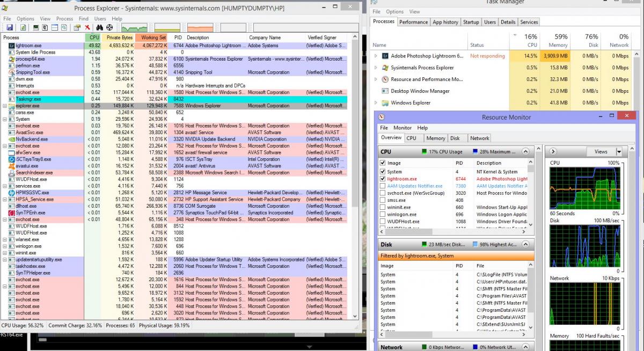Image resolution: width=644 pixels, height=351 pixels.
Task: Click Windows Explorer folder icon in Task Manager
Action: (x=385, y=103)
